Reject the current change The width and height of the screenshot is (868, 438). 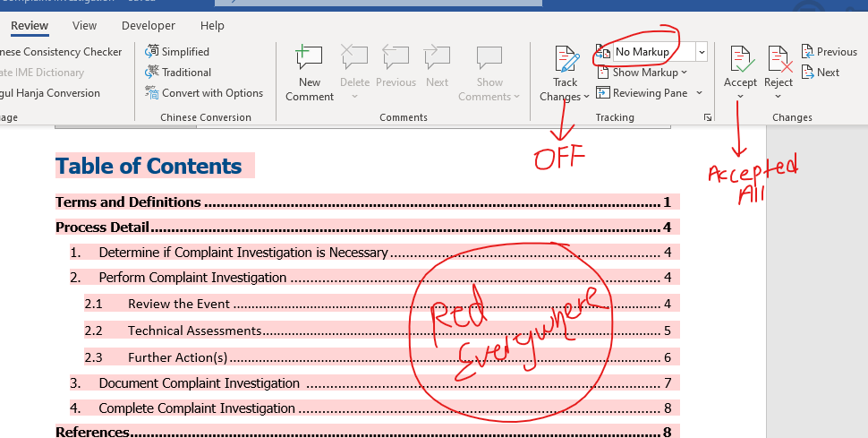click(779, 66)
